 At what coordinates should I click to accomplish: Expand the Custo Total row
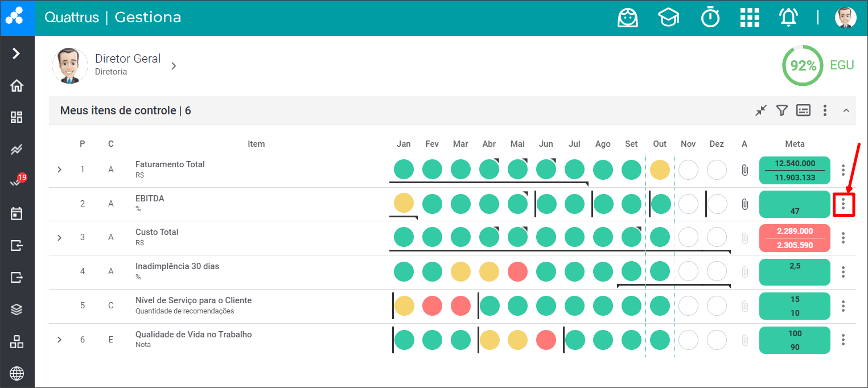[x=60, y=237]
